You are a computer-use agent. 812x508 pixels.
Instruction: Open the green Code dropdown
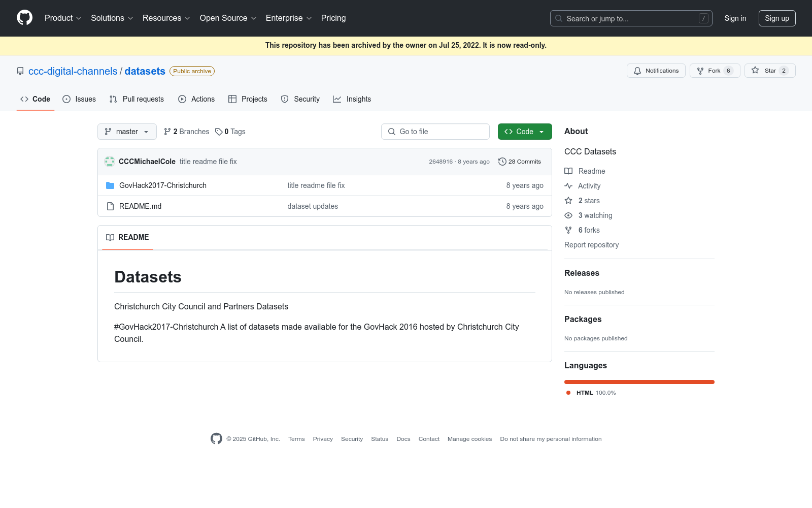[x=525, y=132]
